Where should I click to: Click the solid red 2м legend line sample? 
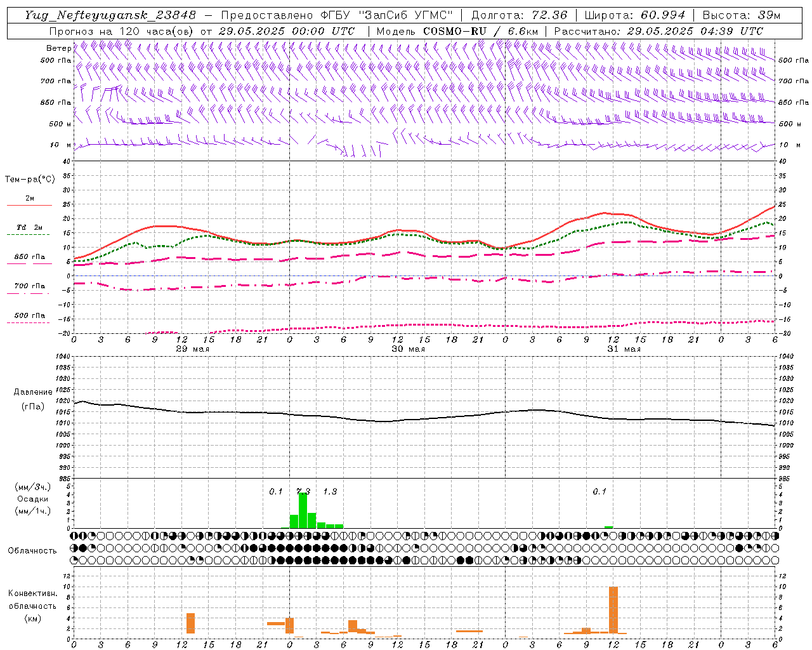[29, 206]
